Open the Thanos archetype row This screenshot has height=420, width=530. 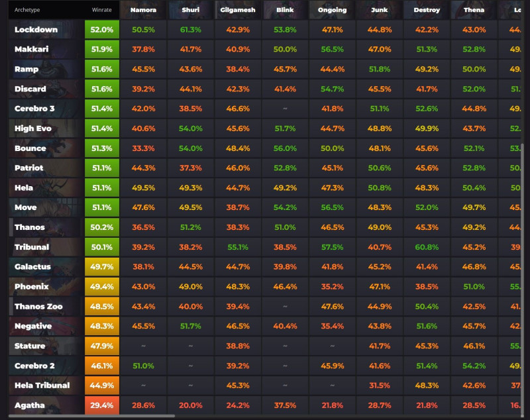tap(46, 227)
